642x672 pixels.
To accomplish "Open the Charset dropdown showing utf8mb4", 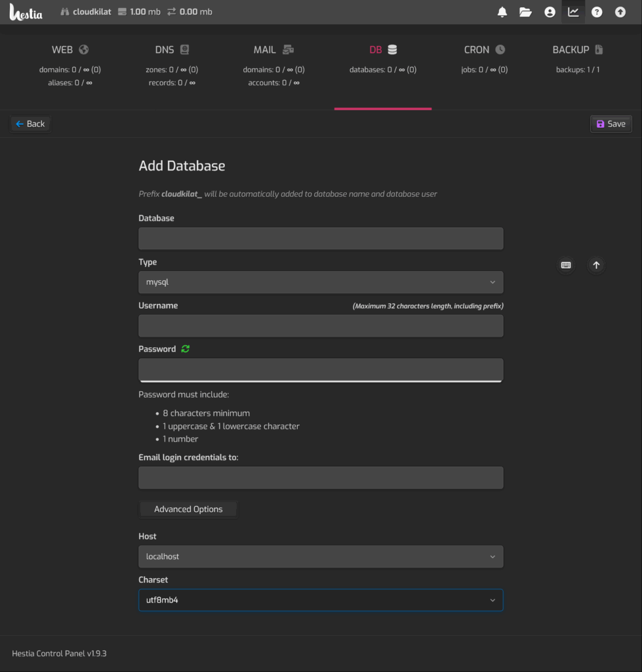I will coord(321,600).
